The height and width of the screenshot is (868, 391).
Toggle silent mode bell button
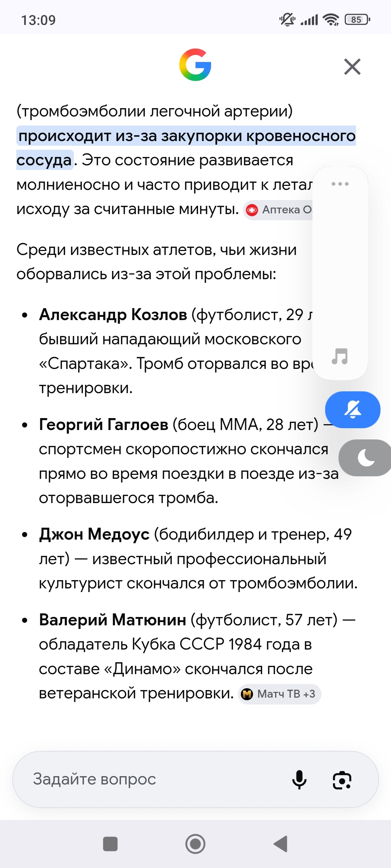click(353, 409)
